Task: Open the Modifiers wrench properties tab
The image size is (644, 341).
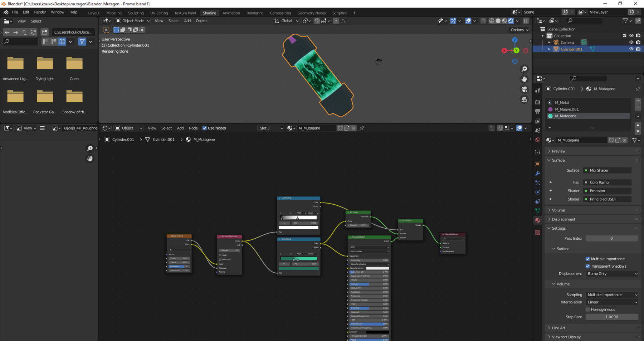Action: [537, 174]
